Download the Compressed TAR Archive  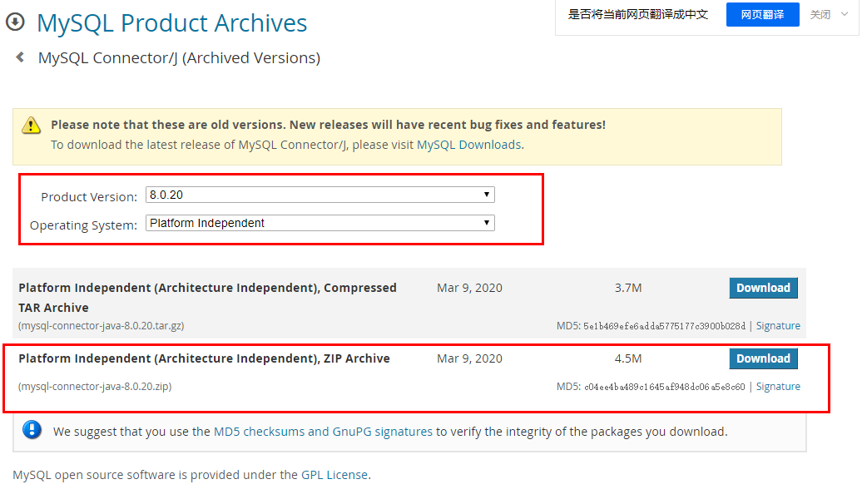click(762, 288)
